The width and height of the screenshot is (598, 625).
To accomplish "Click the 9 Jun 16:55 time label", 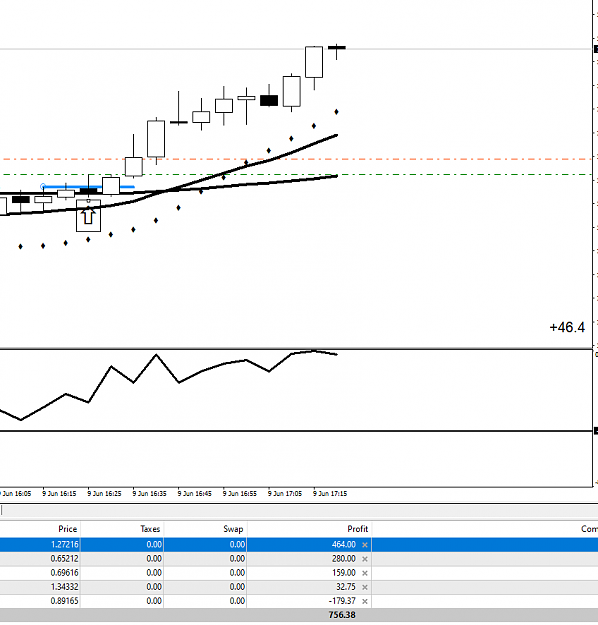I will pos(240,493).
